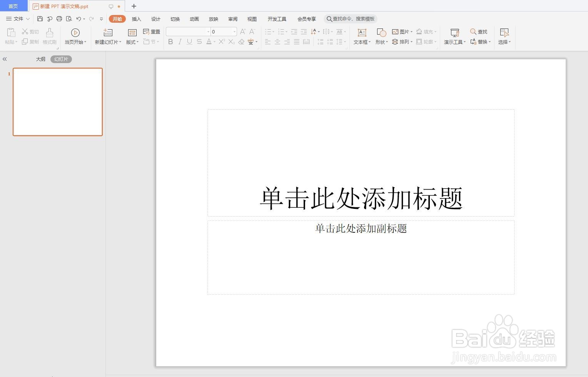The image size is (588, 377).
Task: Apply subscript with the X₂ icon
Action: click(x=232, y=42)
